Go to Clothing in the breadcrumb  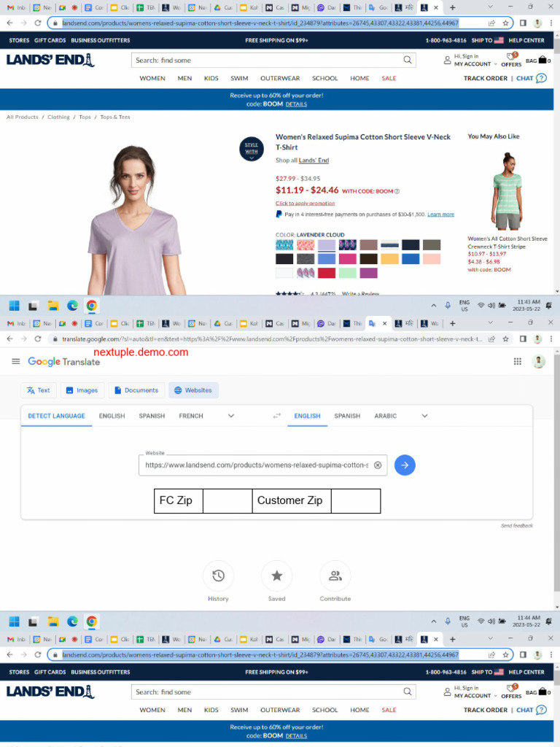[x=58, y=117]
